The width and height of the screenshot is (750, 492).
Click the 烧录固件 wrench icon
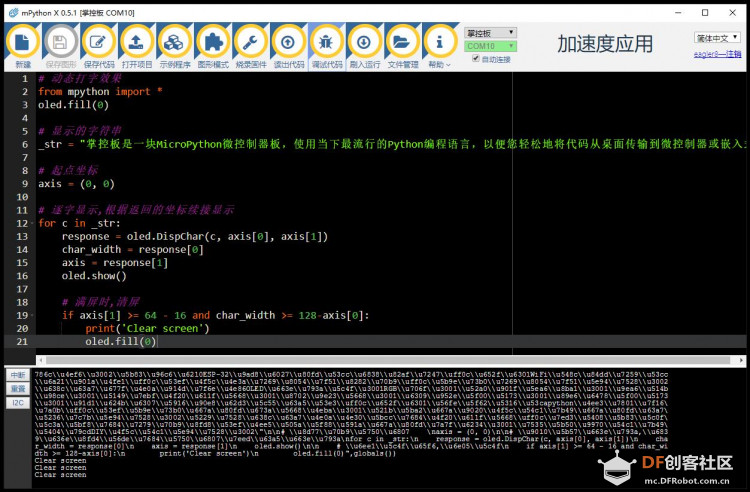250,43
